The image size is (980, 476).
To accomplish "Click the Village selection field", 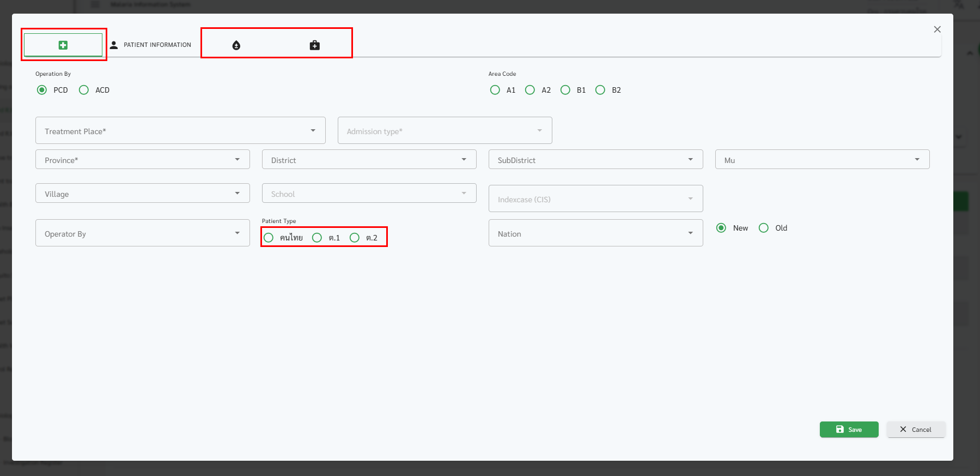I will (142, 194).
